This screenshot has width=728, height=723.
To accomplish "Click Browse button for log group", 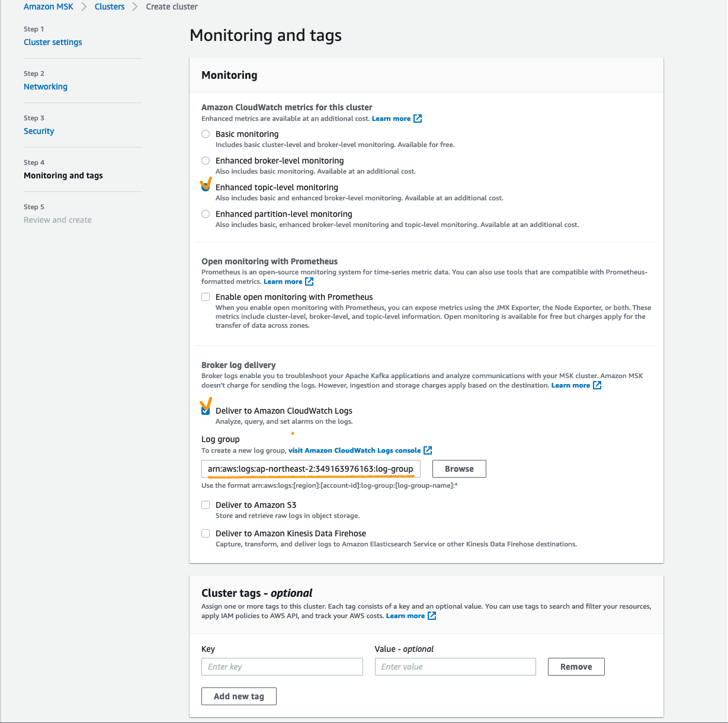I will pos(459,469).
